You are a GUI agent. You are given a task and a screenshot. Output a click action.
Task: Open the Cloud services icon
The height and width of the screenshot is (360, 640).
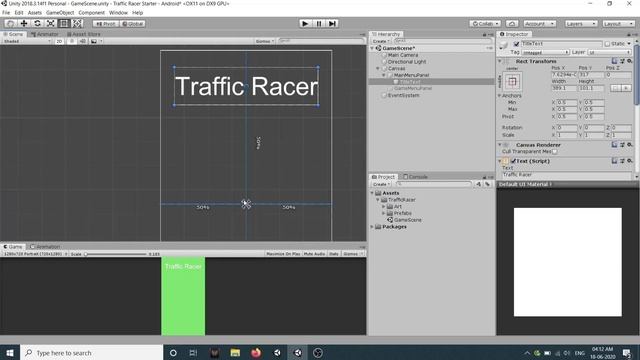(x=512, y=24)
